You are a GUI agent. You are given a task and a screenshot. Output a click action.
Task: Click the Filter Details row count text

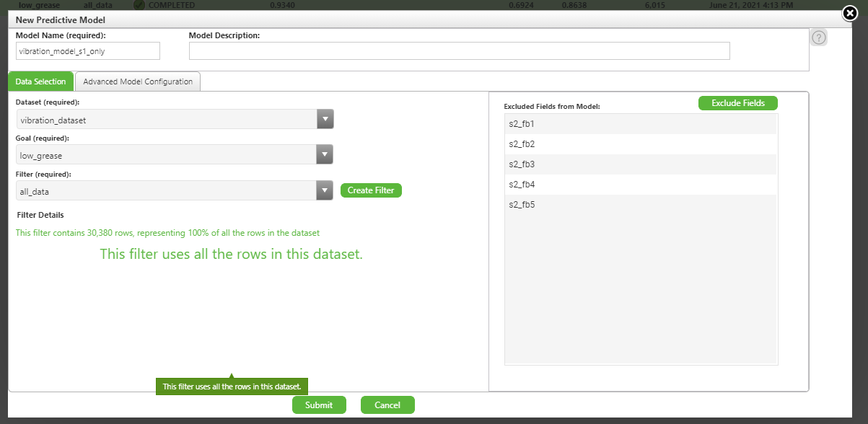168,233
